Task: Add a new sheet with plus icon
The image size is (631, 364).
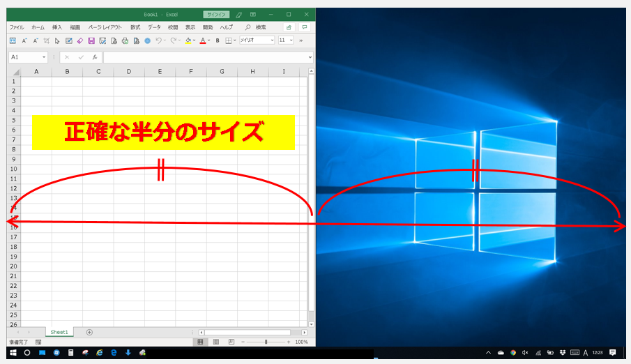Action: coord(89,332)
